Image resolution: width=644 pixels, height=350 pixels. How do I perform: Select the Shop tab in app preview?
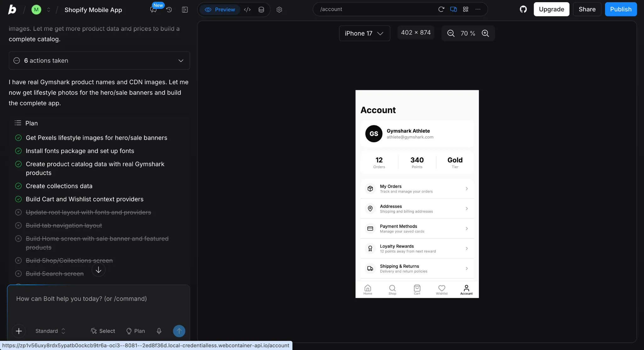click(x=392, y=290)
